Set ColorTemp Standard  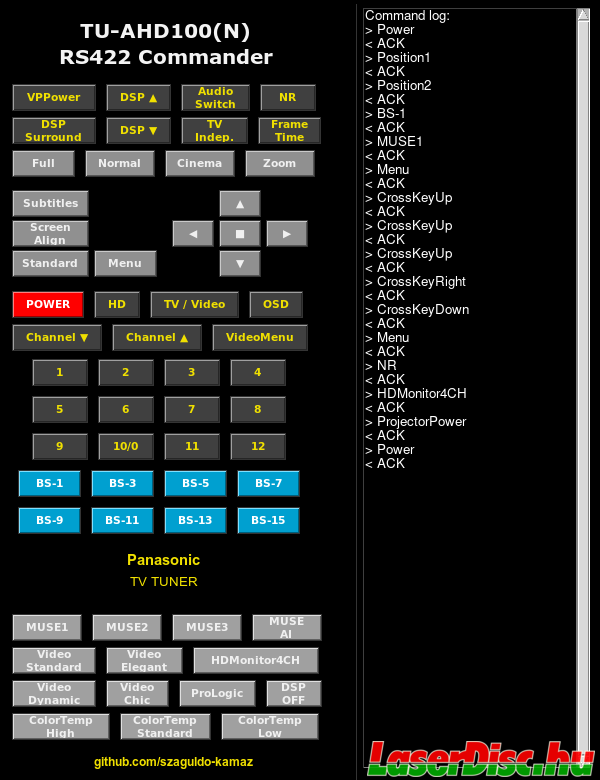165,726
